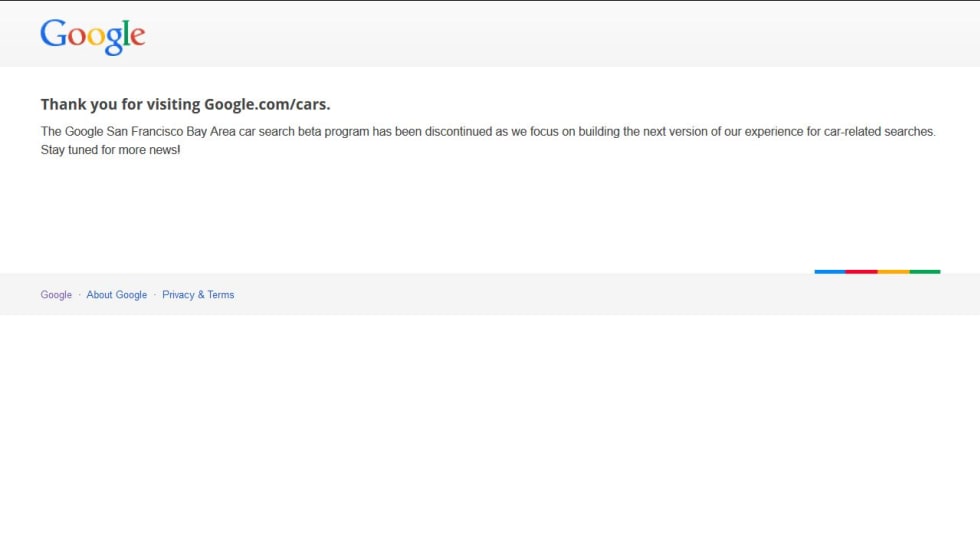Click the dot separator before Privacy & Terms

155,295
